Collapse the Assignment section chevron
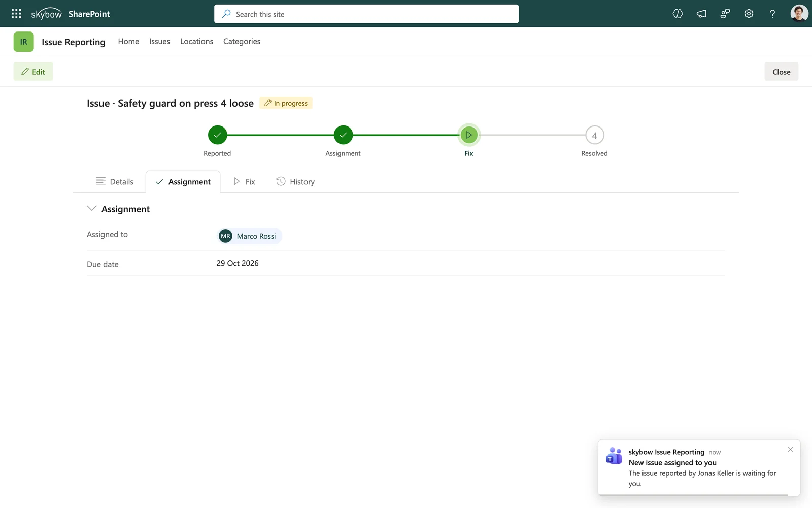Screen dimensions: 812x508 (x=92, y=209)
